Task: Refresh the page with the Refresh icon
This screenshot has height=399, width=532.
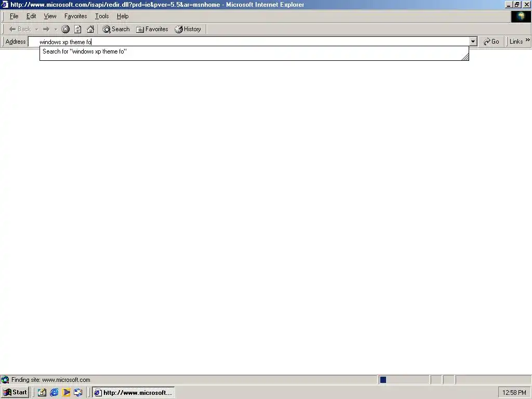Action: click(x=78, y=29)
